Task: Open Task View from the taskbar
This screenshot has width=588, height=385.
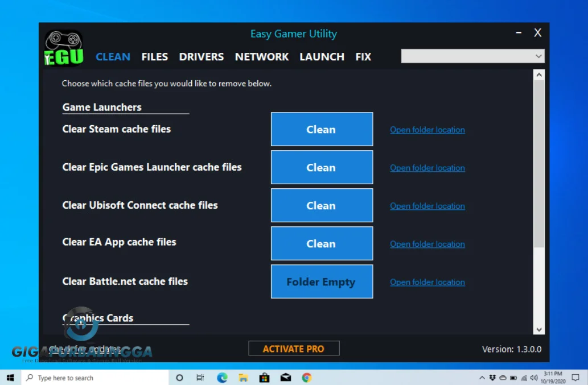Action: 200,377
